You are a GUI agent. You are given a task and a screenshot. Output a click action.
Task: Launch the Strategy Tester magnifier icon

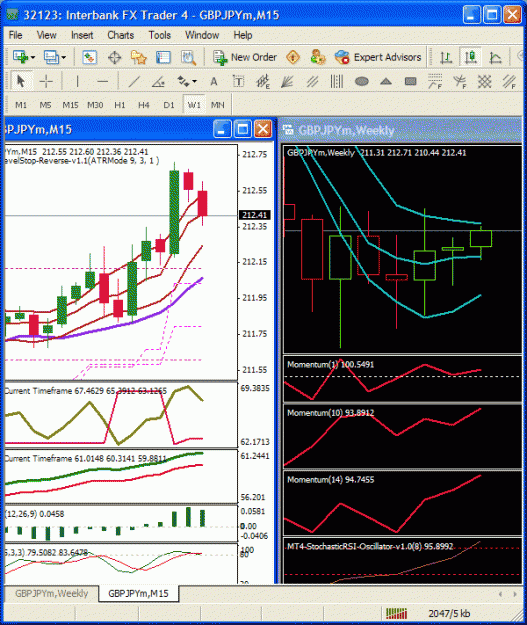pos(188,57)
